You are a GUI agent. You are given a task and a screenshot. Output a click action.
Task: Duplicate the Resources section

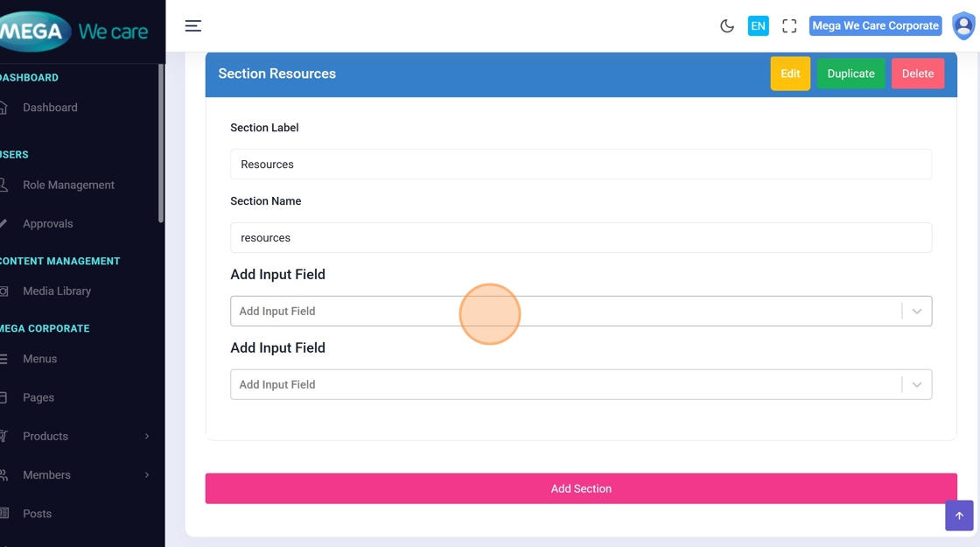coord(850,74)
